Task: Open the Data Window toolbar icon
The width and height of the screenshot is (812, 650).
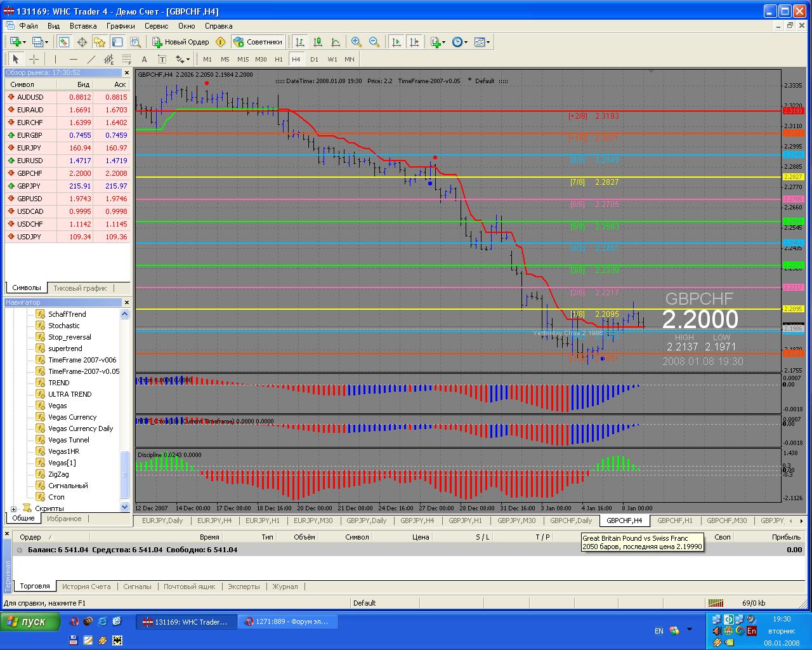Action: click(82, 42)
